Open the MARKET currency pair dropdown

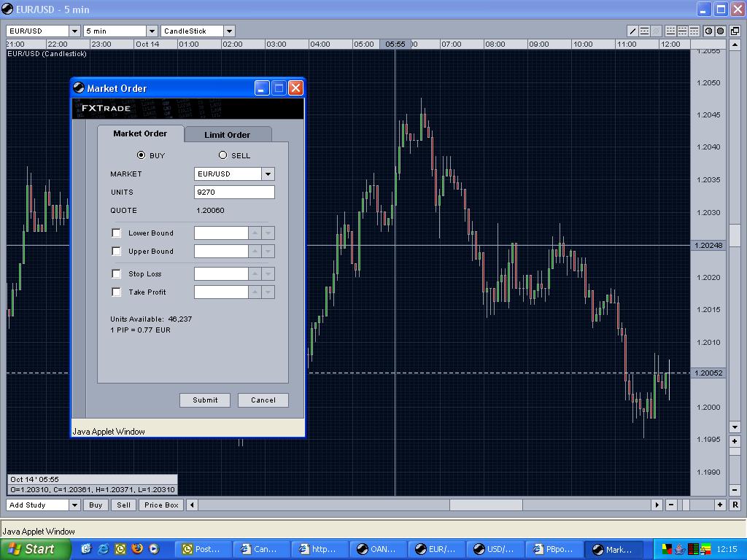pyautogui.click(x=268, y=174)
